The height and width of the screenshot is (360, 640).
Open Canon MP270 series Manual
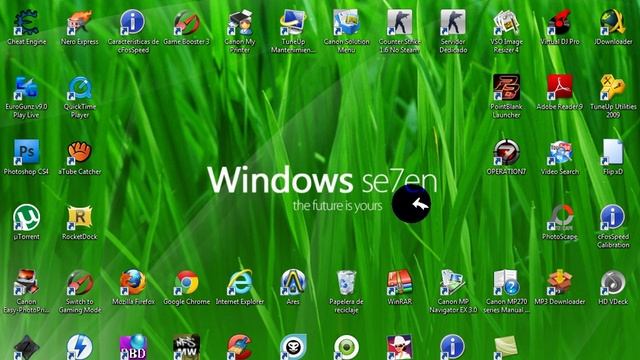click(x=506, y=282)
